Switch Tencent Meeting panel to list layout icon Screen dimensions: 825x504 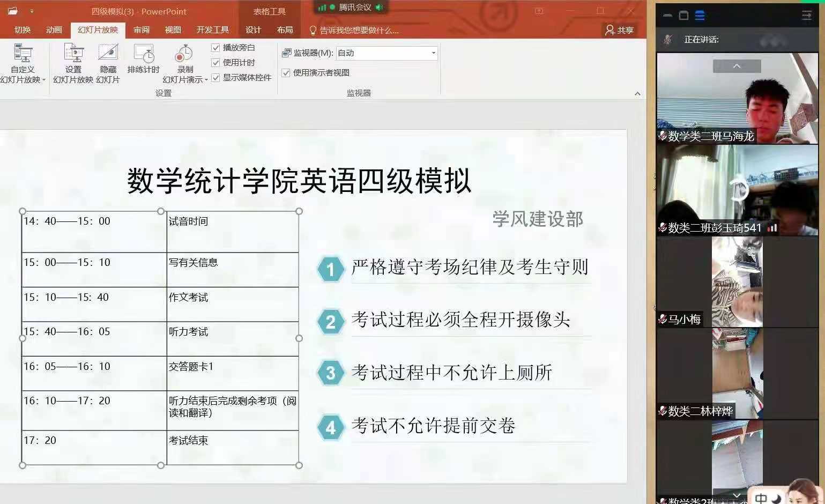pos(700,16)
